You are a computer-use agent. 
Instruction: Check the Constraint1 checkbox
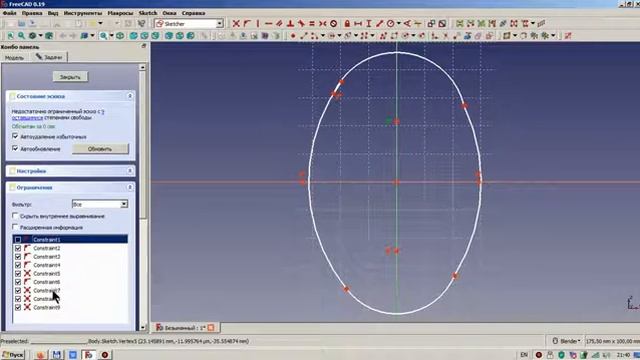click(18, 240)
